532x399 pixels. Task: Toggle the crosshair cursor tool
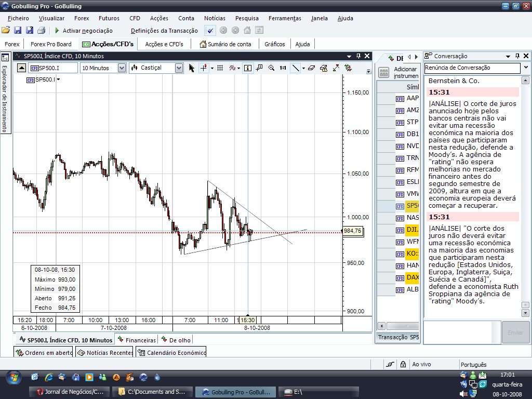pos(204,68)
